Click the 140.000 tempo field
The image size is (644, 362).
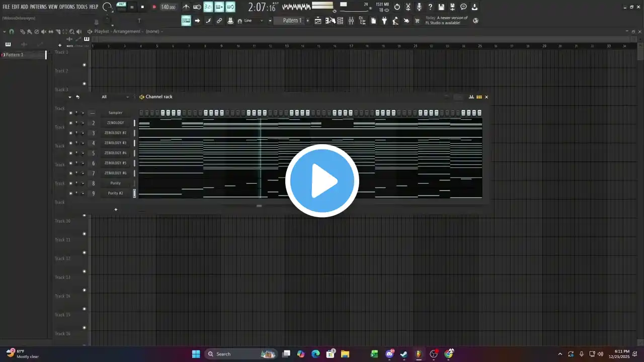click(168, 7)
